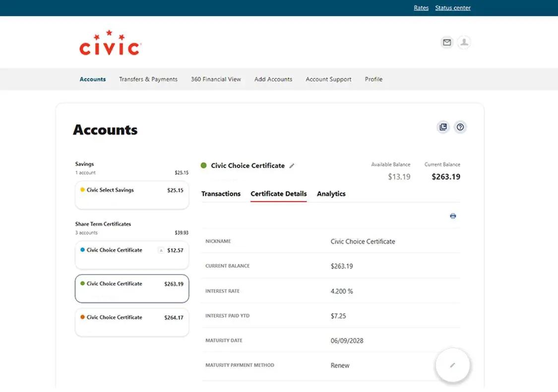Open the floating pencil edit button

click(x=452, y=365)
